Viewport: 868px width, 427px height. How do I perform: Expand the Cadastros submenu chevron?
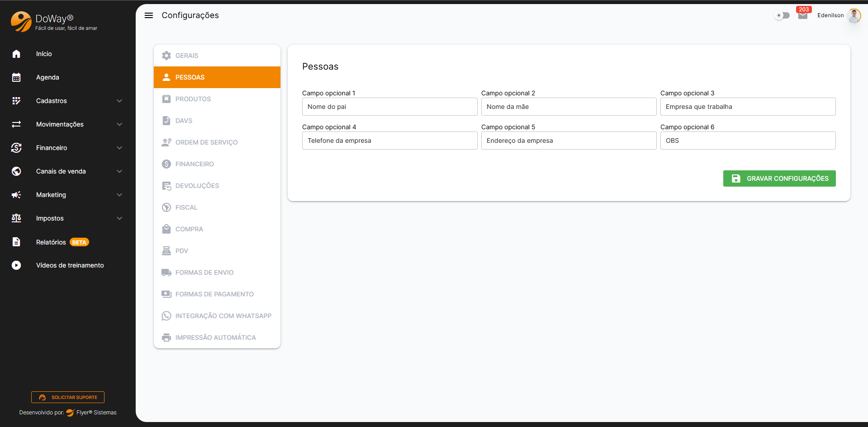[119, 101]
